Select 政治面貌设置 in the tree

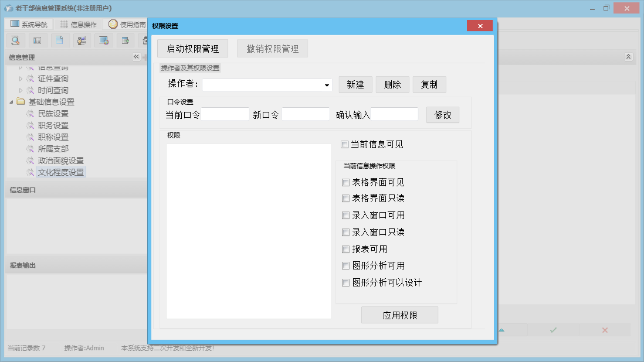61,160
